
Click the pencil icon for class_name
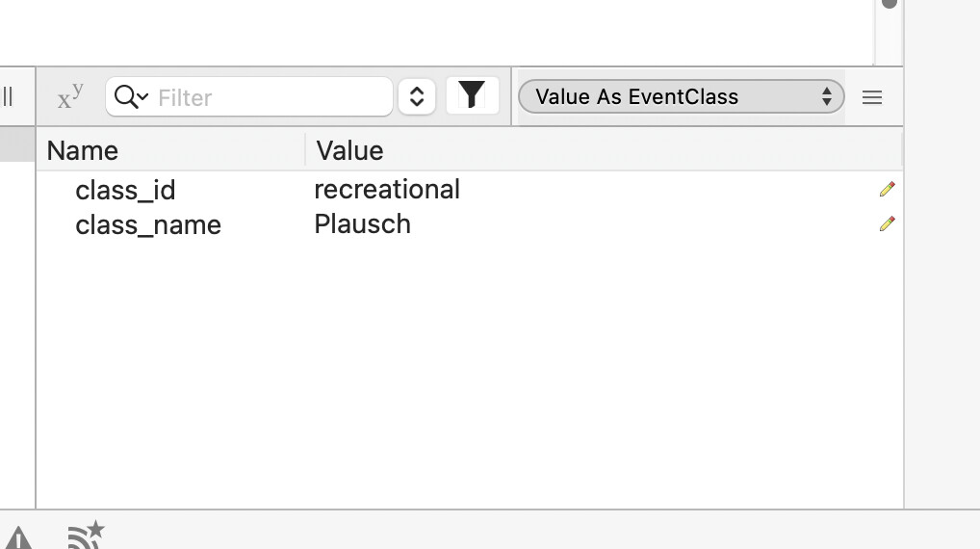(887, 223)
